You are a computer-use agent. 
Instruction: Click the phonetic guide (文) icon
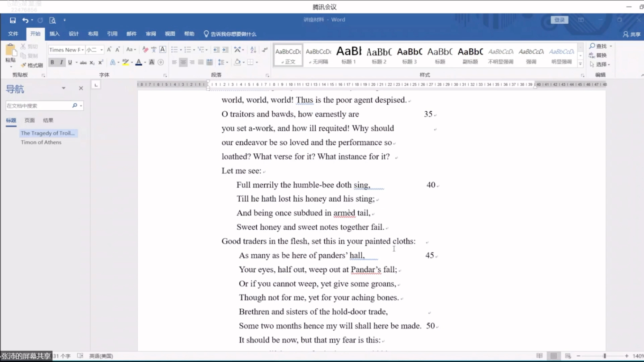click(154, 50)
